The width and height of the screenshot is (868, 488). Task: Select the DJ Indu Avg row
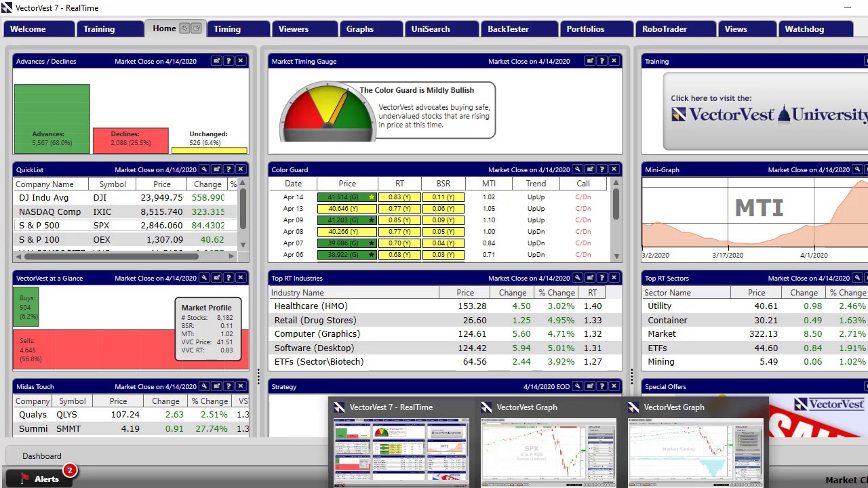pos(125,197)
